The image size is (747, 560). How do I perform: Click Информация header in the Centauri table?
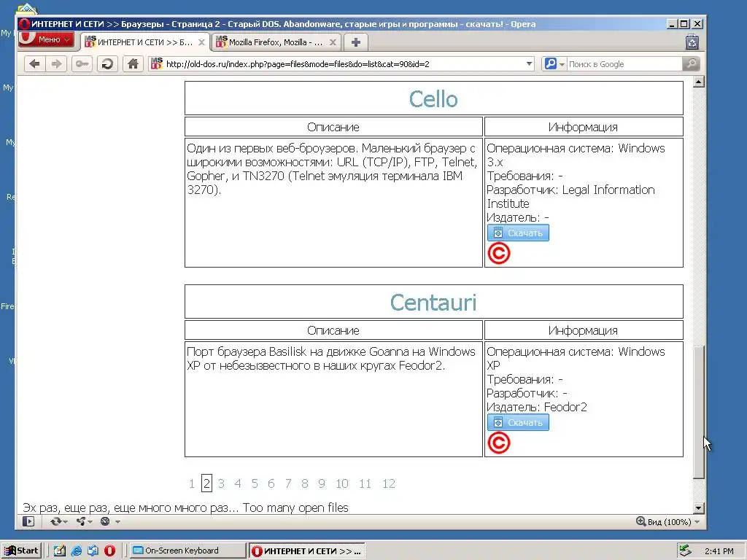583,330
